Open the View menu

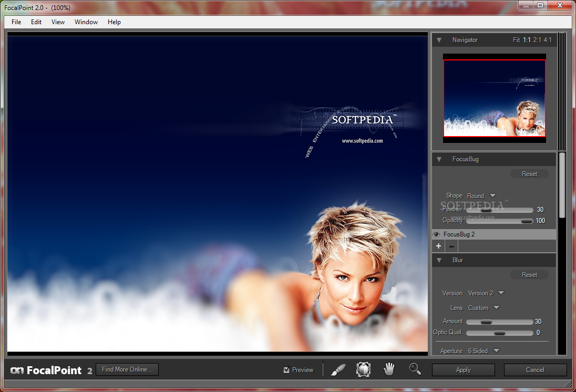[x=58, y=22]
